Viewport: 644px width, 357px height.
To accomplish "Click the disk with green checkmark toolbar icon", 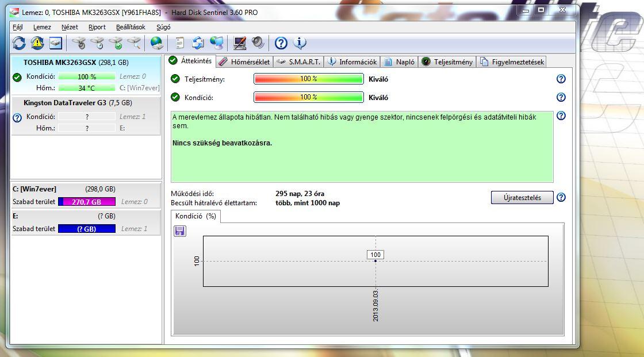I will (x=116, y=43).
